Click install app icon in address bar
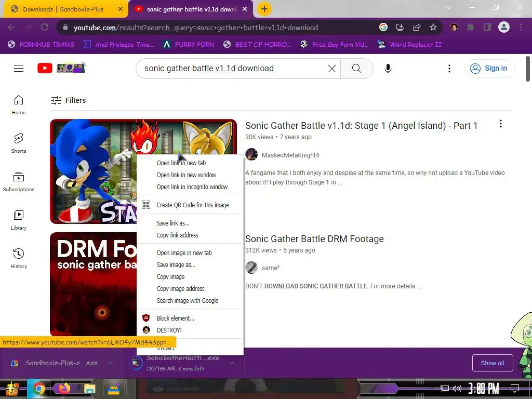The width and height of the screenshot is (532, 399). [400, 28]
